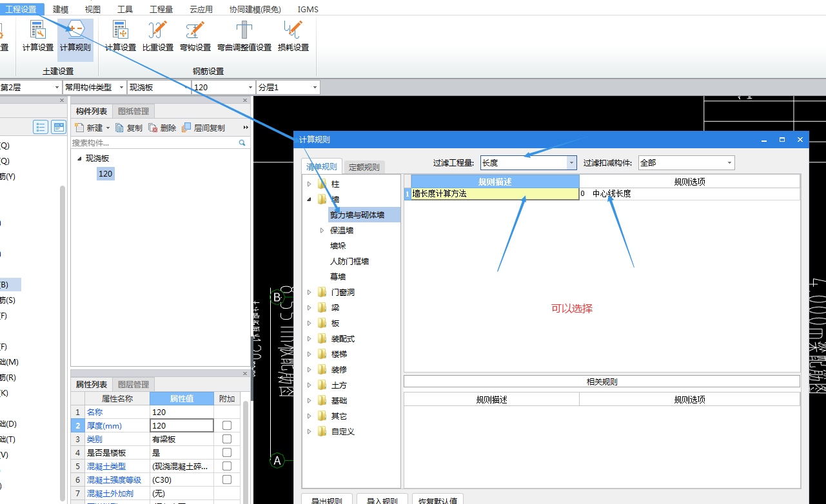The width and height of the screenshot is (826, 504).
Task: Click the 复制 component button
Action: (128, 128)
